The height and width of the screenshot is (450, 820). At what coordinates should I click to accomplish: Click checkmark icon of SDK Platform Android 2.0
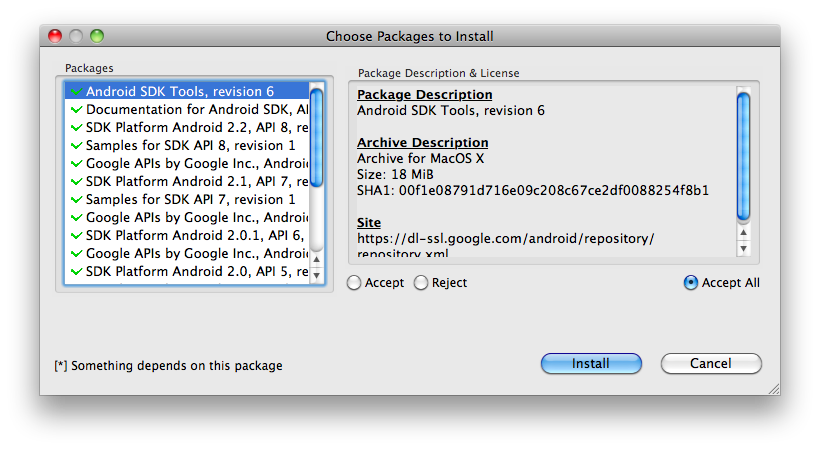[76, 271]
